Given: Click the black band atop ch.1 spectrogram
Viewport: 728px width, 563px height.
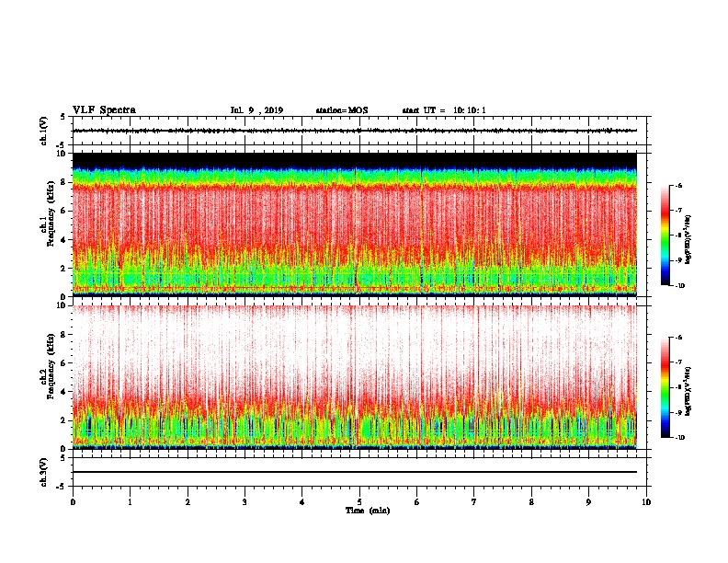Looking at the screenshot, I should click(355, 160).
